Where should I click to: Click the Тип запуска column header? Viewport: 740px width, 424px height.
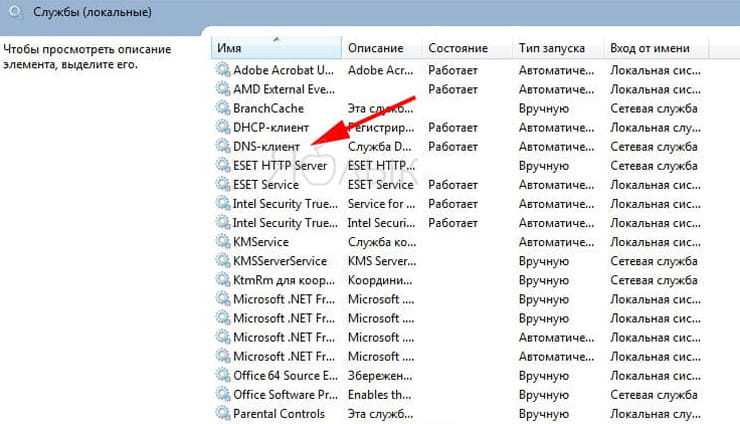pyautogui.click(x=558, y=48)
